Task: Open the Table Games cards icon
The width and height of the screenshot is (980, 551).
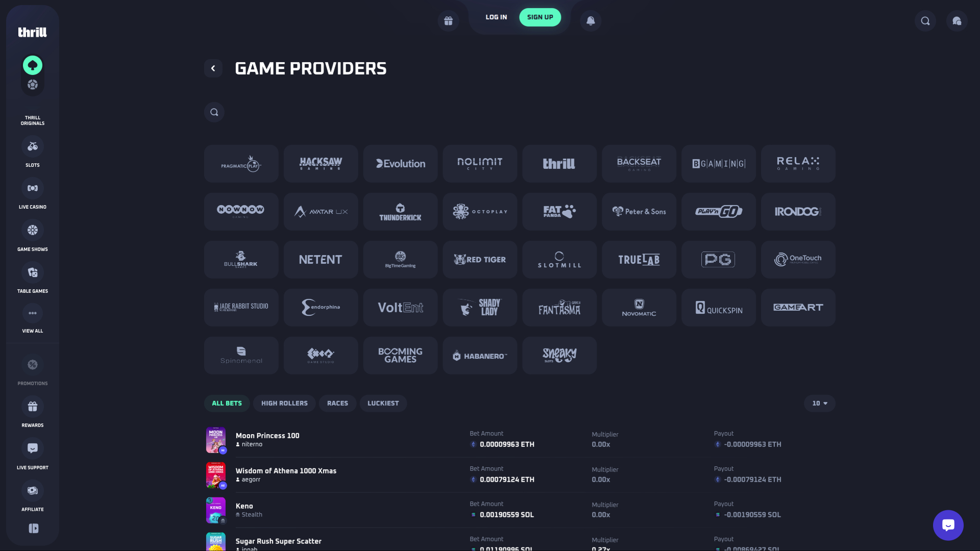Action: pos(33,273)
